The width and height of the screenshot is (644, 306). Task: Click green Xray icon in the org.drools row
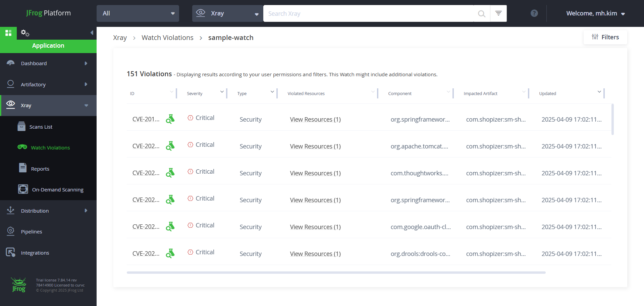[170, 253]
